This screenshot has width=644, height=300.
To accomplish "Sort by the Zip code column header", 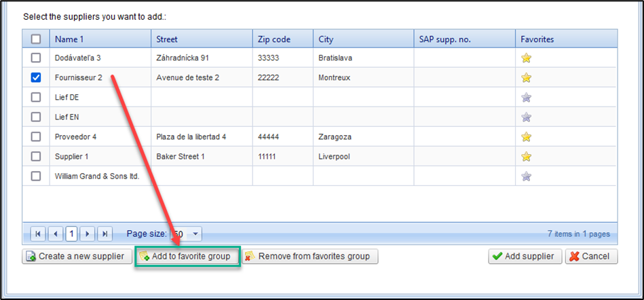I will [x=274, y=39].
